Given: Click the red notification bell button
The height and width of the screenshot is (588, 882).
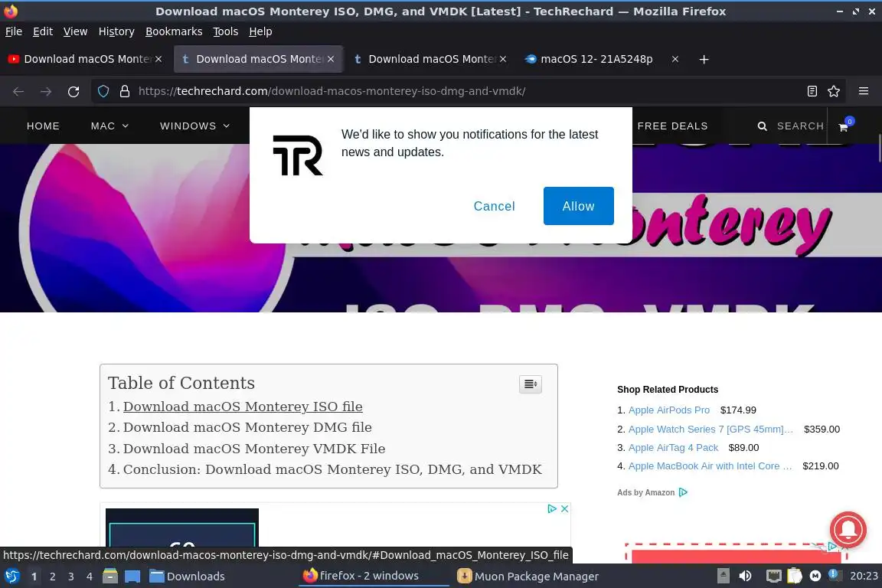Looking at the screenshot, I should tap(848, 530).
